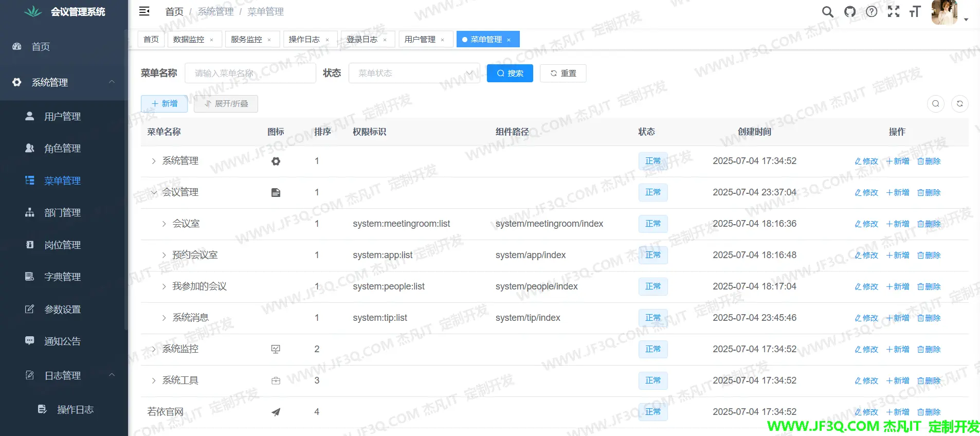
Task: Close the 数据监控 tab
Action: click(x=211, y=40)
